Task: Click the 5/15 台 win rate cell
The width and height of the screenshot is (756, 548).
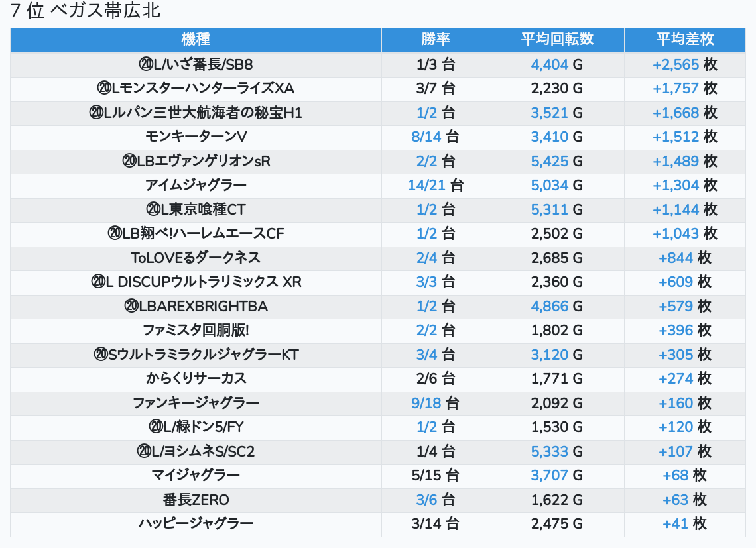Action: [435, 476]
